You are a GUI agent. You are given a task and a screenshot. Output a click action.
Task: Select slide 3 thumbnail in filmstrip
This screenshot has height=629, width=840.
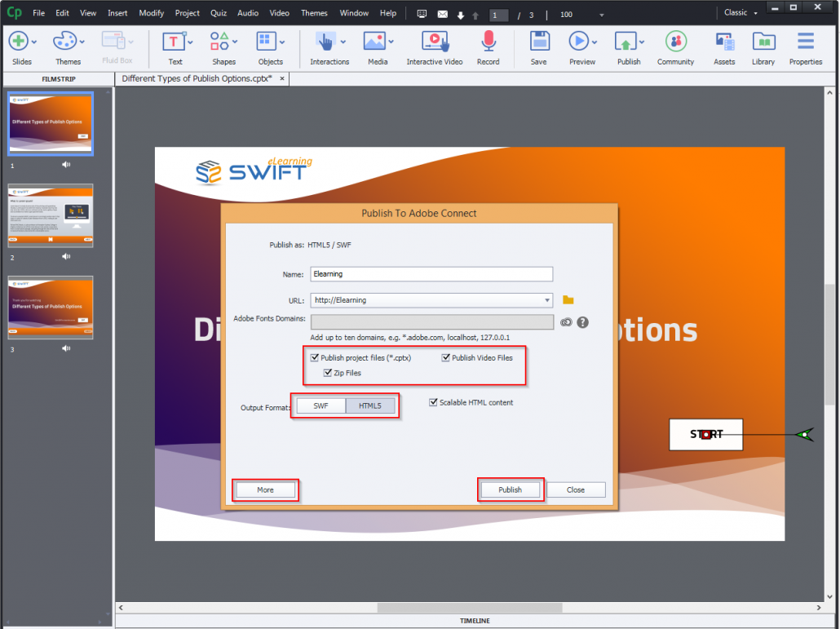tap(51, 308)
